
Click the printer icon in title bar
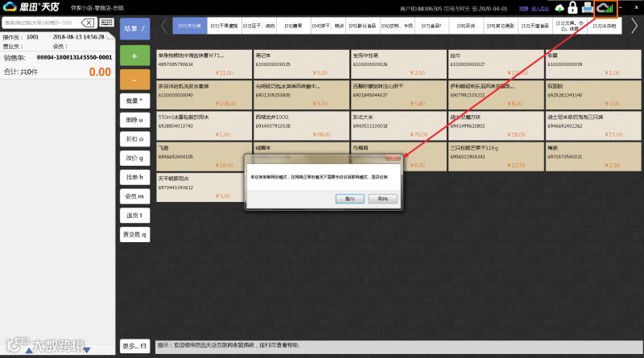588,7
